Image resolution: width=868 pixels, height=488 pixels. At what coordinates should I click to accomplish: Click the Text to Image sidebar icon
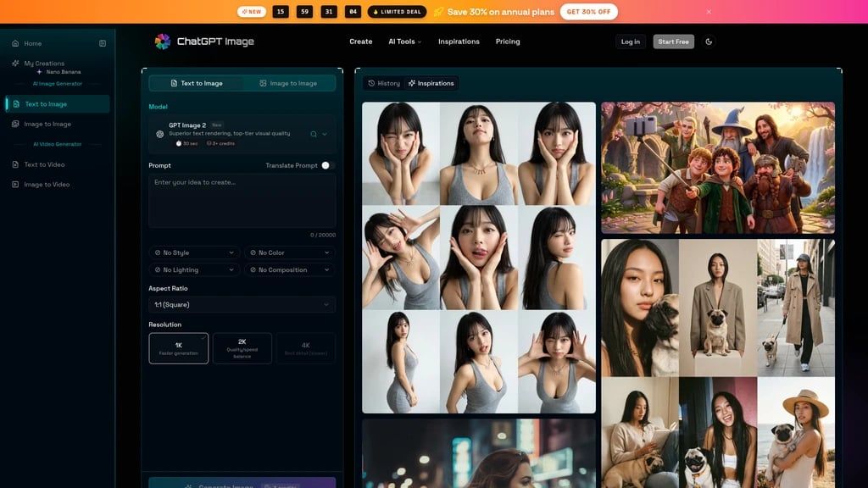16,104
